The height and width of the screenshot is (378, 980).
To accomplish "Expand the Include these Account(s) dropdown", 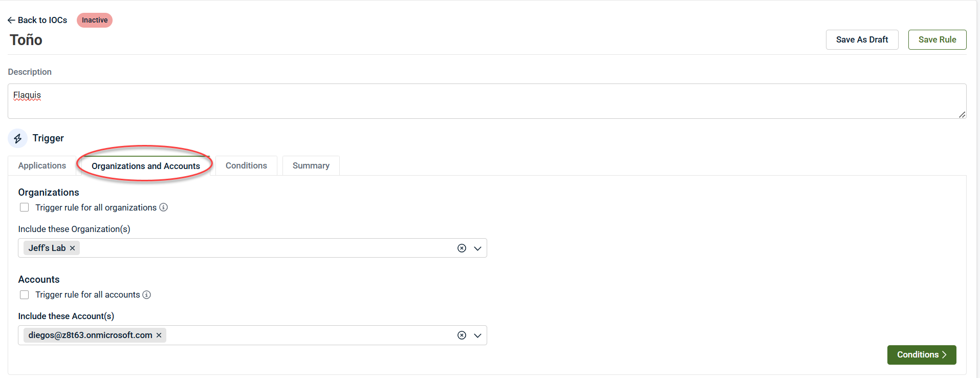I will tap(477, 335).
